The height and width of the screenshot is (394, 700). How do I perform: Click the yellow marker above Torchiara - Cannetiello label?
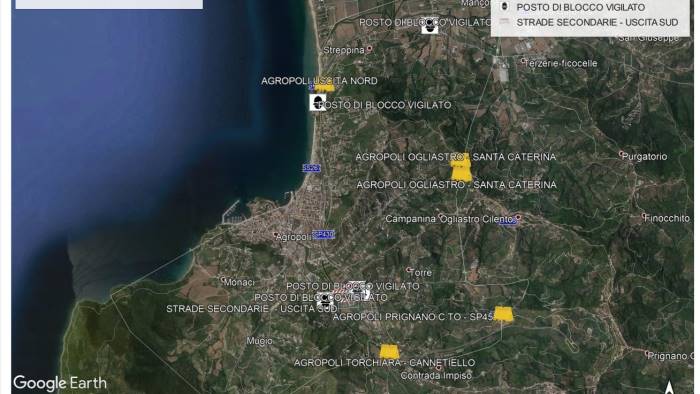pos(389,351)
